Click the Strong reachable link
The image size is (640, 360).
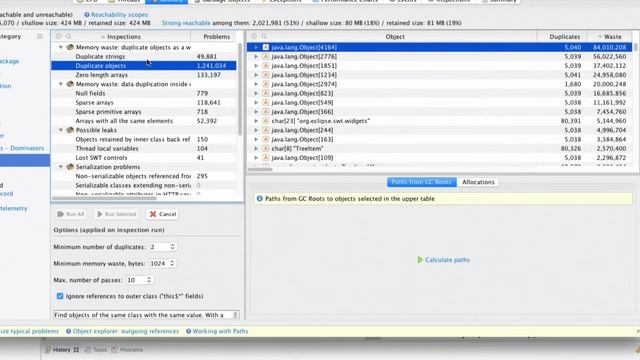pyautogui.click(x=186, y=23)
